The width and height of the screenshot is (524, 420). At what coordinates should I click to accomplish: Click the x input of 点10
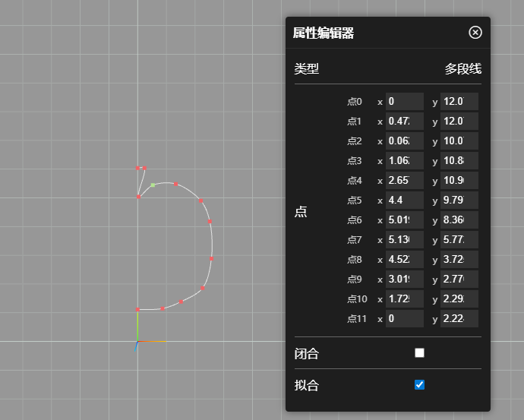404,299
